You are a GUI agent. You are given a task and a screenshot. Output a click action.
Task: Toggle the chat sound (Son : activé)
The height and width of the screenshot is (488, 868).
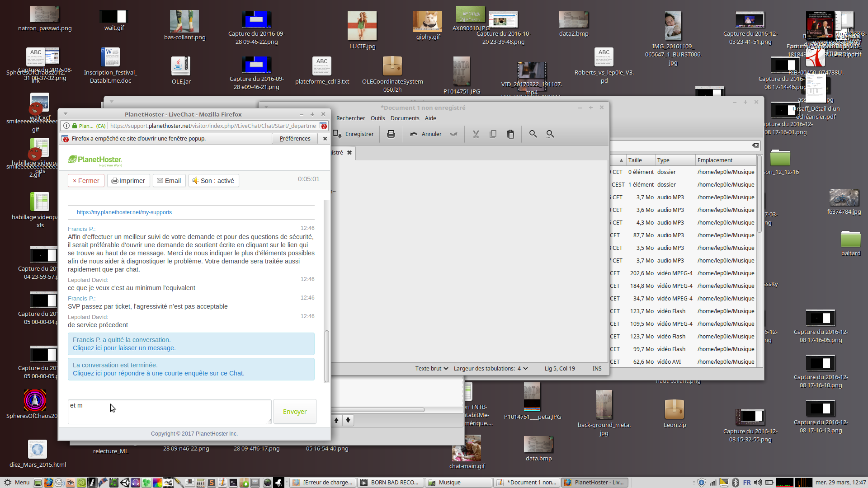click(213, 181)
